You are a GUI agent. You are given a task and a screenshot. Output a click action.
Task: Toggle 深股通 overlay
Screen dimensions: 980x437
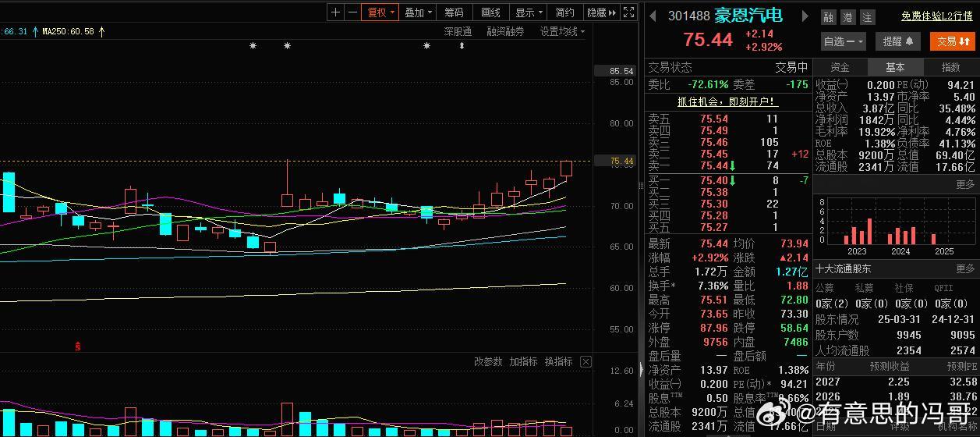pos(458,31)
